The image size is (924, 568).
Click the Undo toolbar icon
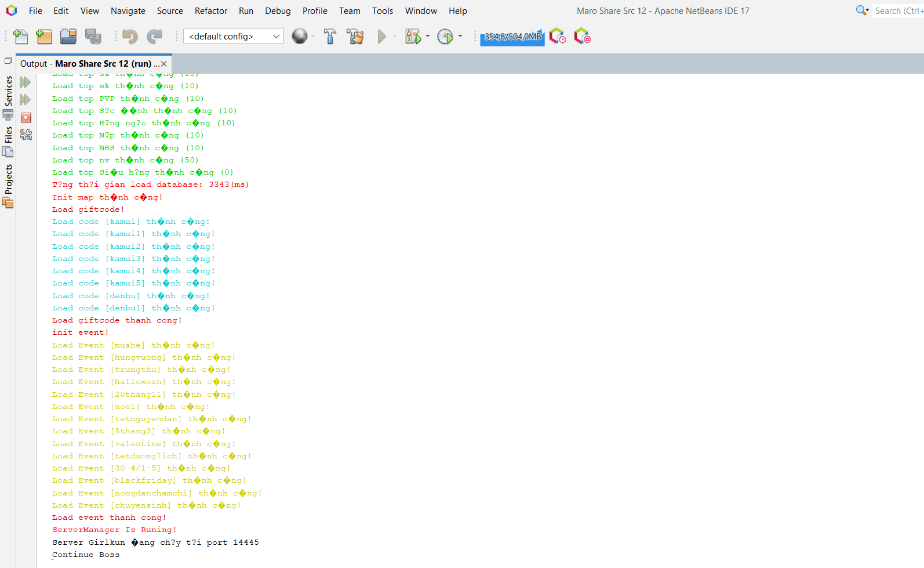(x=130, y=37)
